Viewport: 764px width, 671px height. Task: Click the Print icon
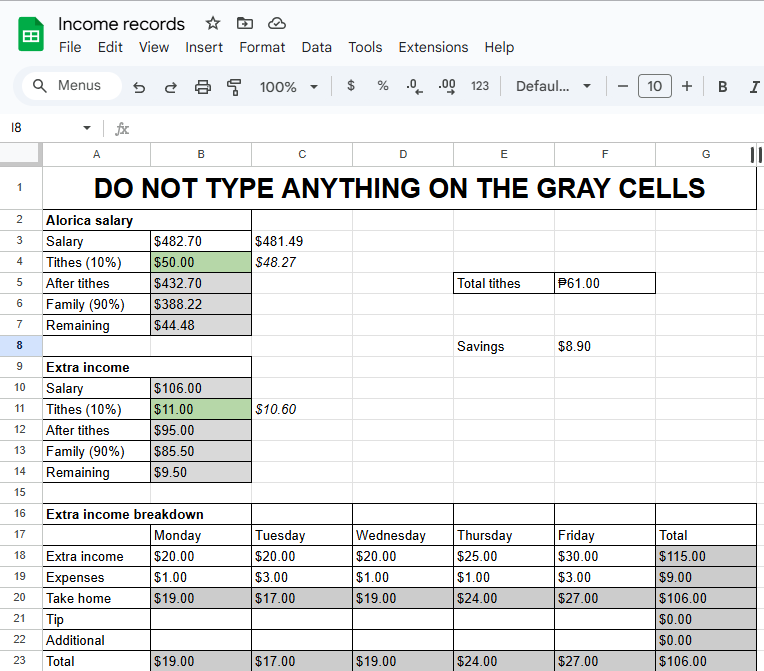pyautogui.click(x=203, y=87)
